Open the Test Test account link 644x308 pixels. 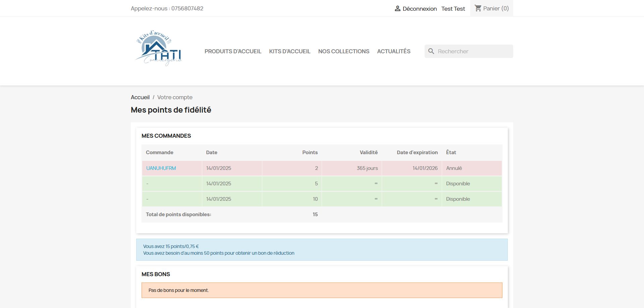tap(453, 9)
